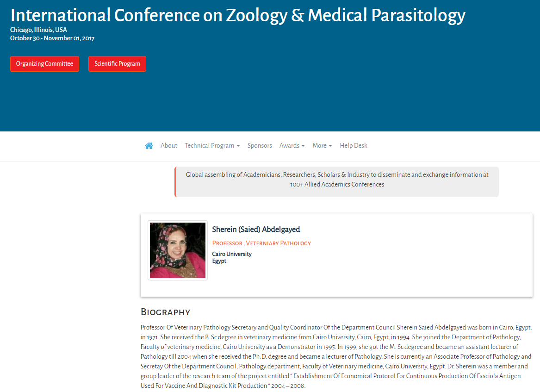
Task: Click Sherein Abdelgayed's profile photo
Action: pyautogui.click(x=178, y=250)
